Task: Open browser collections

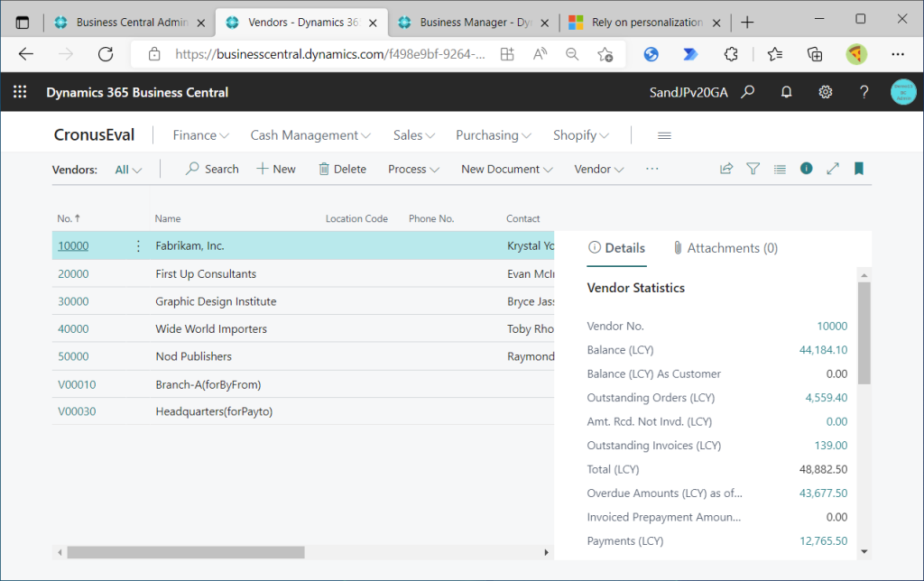Action: point(815,54)
